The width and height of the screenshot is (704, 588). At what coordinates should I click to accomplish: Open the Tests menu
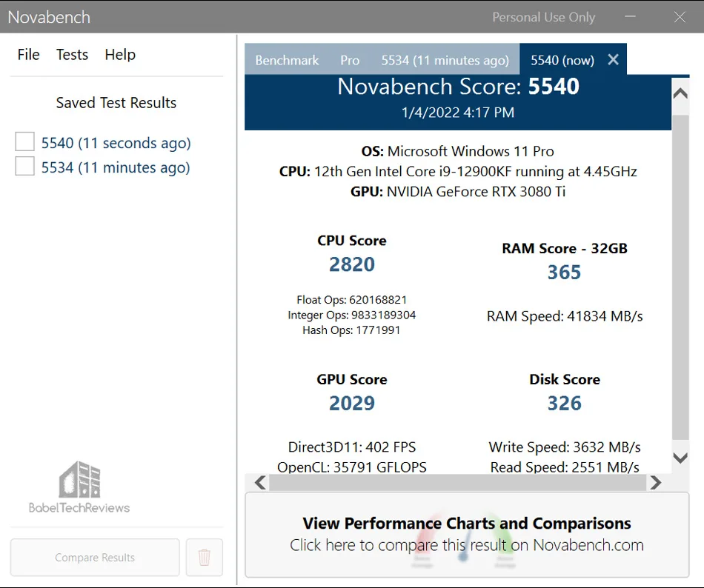tap(72, 55)
